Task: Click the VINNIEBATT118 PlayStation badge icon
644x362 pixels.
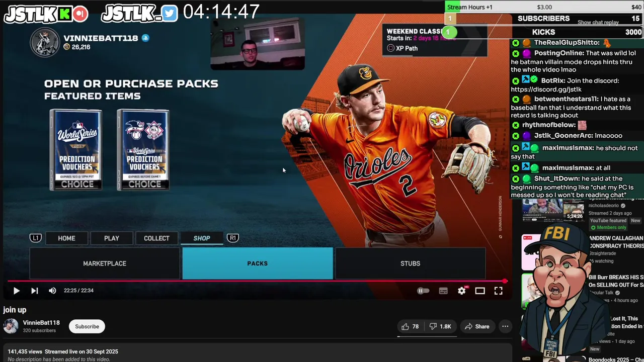Action: click(145, 38)
